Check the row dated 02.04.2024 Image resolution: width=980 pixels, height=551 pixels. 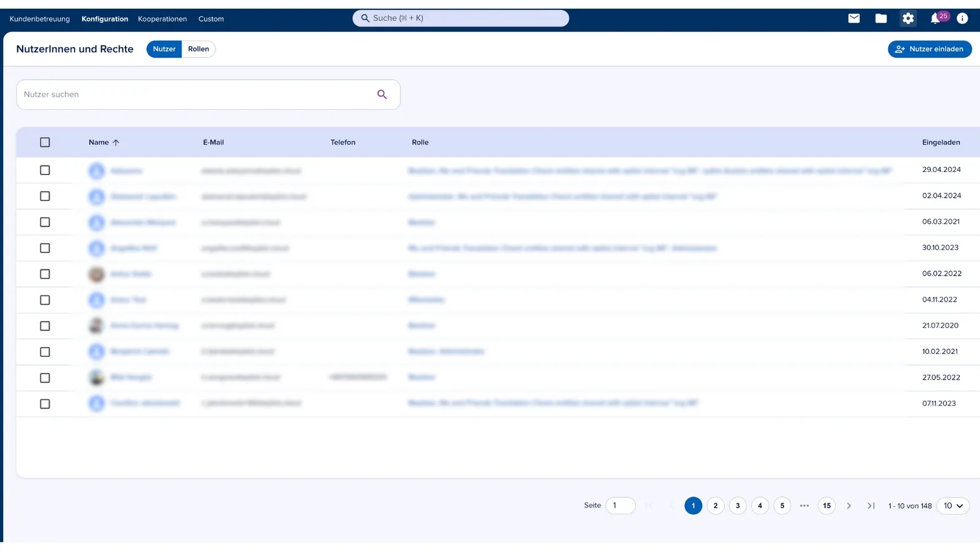[x=45, y=196]
